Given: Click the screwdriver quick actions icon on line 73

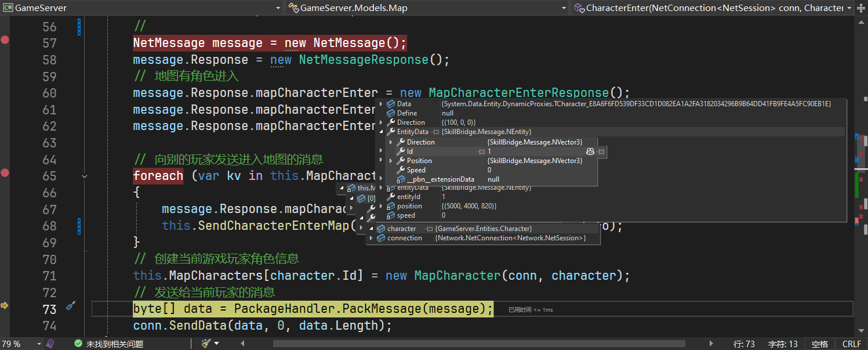Looking at the screenshot, I should point(71,305).
